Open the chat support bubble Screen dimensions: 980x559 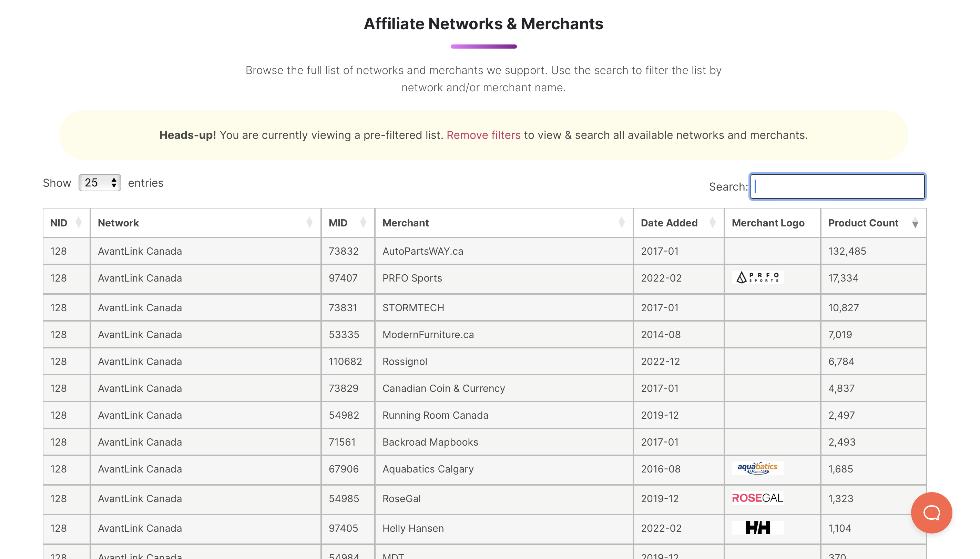(x=931, y=512)
